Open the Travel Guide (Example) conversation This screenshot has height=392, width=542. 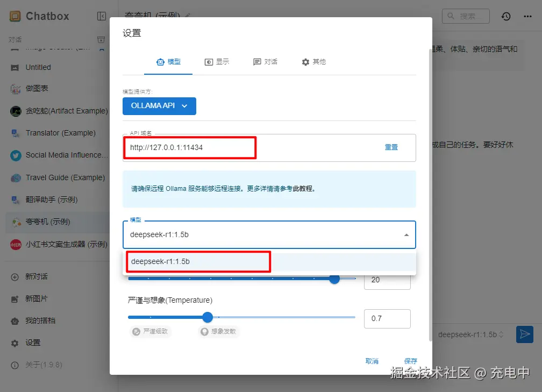57,177
